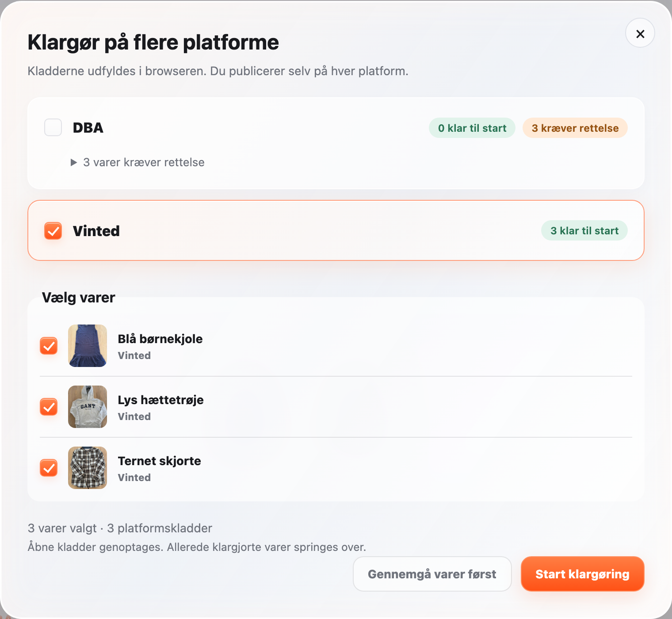The image size is (672, 619).
Task: Click the 'Start klargøring' button
Action: tap(583, 574)
